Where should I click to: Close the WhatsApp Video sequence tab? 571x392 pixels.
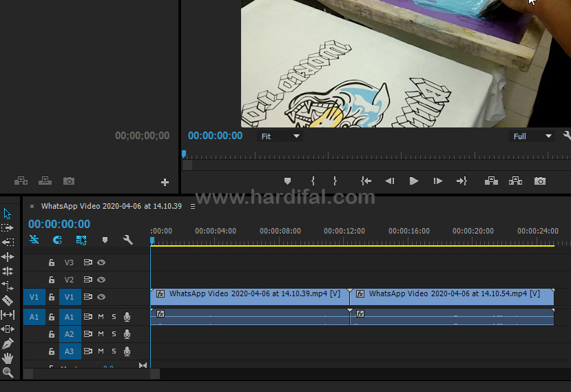tap(32, 206)
